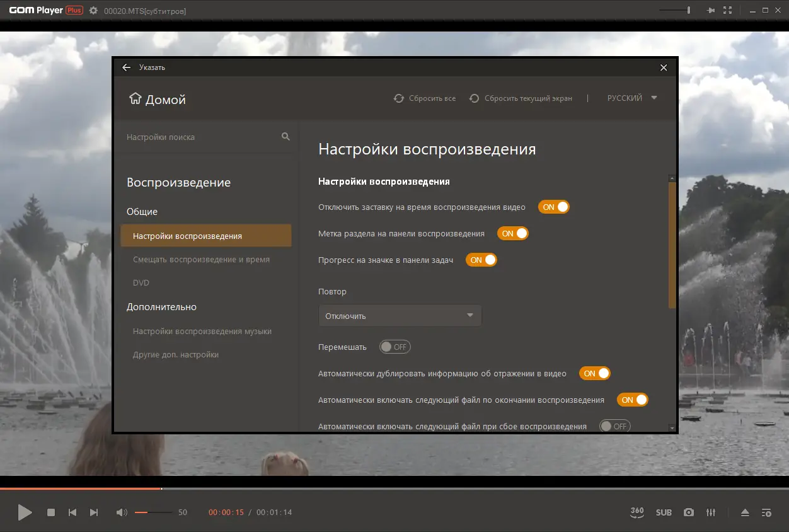Viewport: 789px width, 532px height.
Task: Toggle off screensaver disabling during video
Action: (554, 207)
